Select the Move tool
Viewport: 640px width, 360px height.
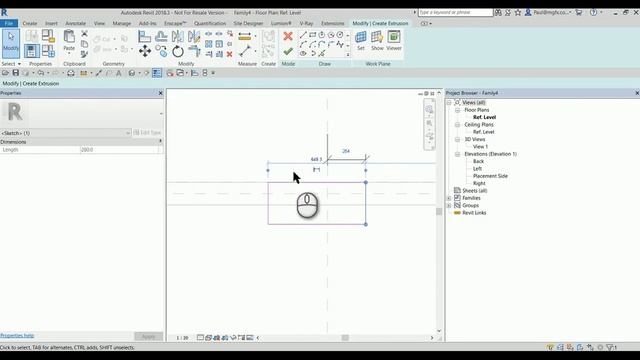(x=144, y=51)
